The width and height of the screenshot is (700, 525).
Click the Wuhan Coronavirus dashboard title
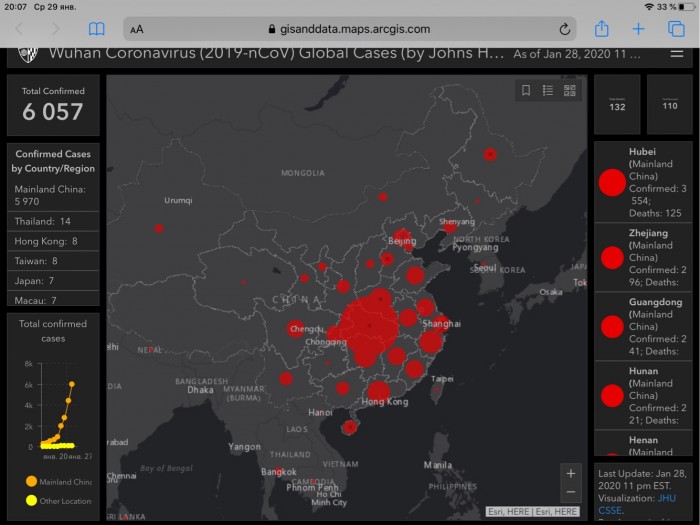coord(276,54)
